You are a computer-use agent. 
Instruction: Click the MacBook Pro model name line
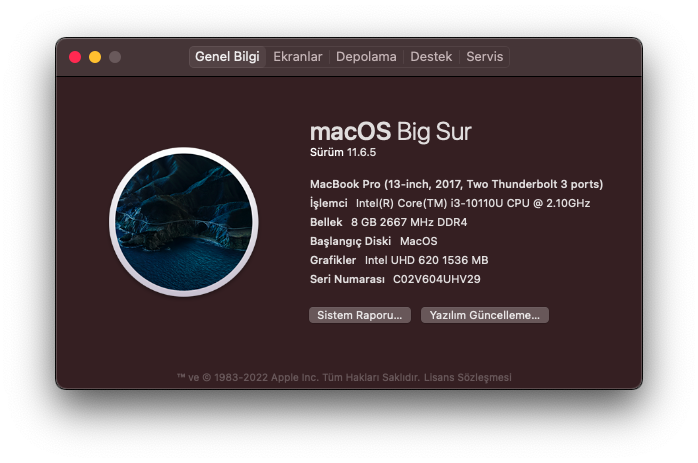point(456,184)
